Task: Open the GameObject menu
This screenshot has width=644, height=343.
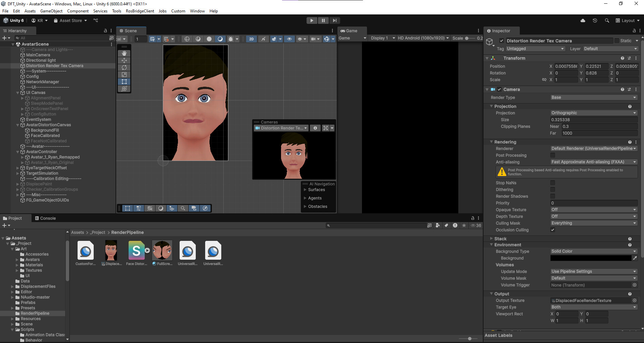Action: pyautogui.click(x=51, y=11)
